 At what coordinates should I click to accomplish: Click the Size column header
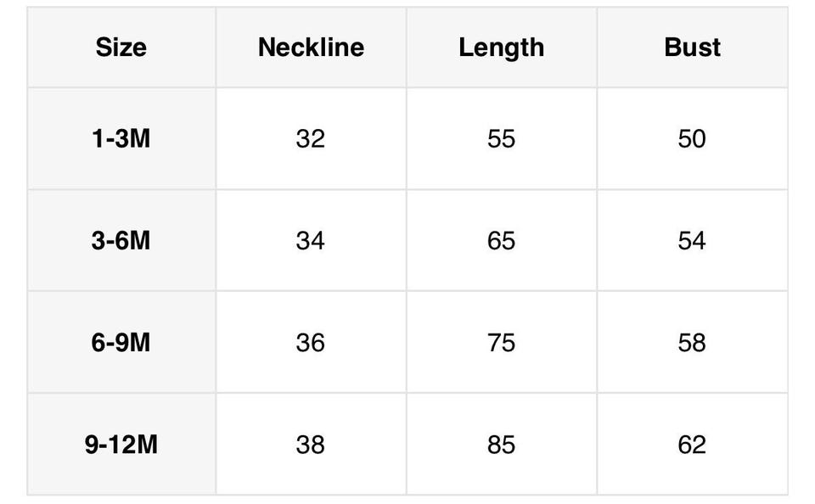click(121, 48)
